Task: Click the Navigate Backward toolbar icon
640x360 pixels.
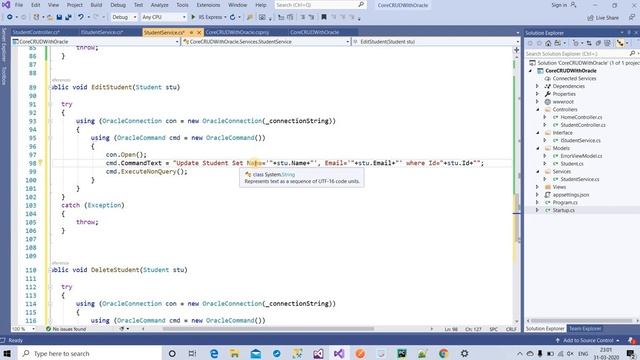Action: click(9, 17)
